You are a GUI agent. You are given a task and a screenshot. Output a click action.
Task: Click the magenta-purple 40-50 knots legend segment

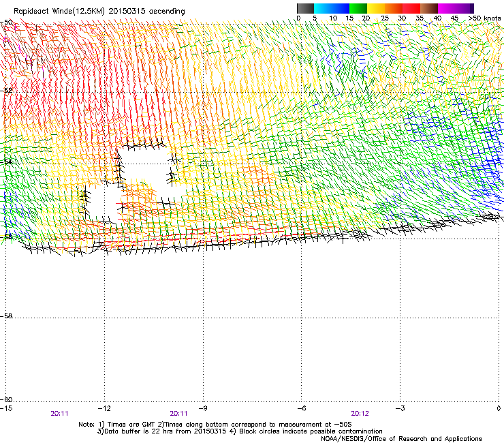[456, 8]
